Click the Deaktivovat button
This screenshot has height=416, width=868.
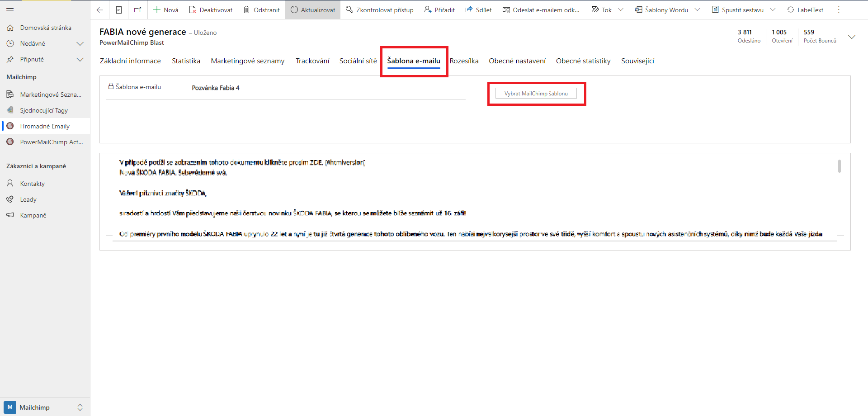[211, 10]
